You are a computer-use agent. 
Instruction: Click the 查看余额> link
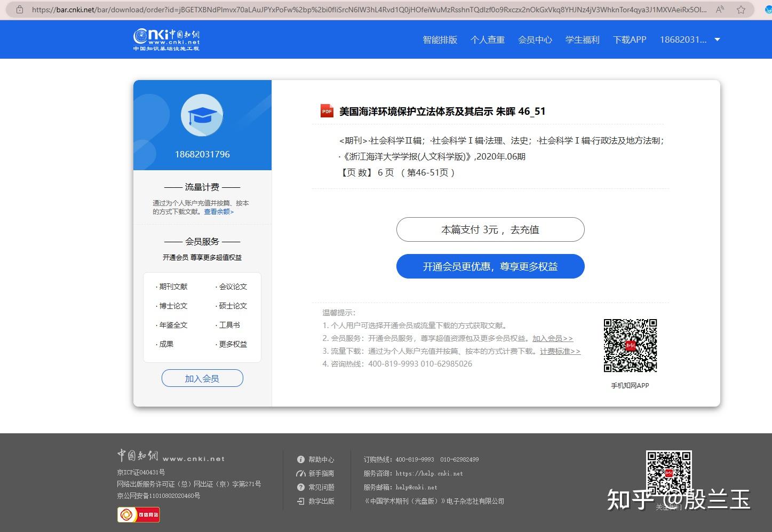point(219,212)
